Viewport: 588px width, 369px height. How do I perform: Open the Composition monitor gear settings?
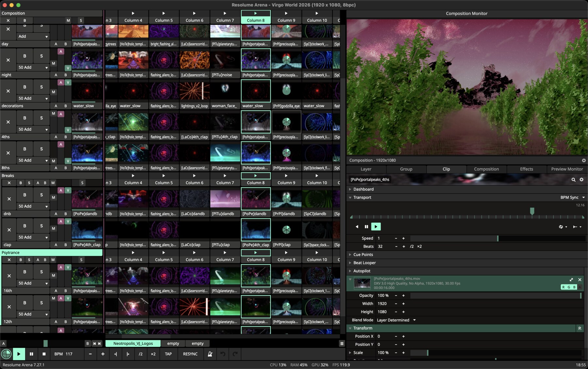[x=584, y=160]
